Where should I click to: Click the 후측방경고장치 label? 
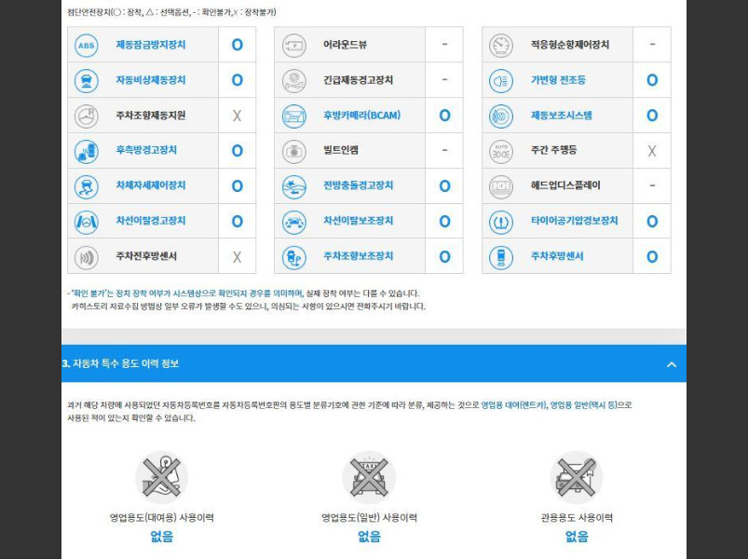(x=146, y=151)
